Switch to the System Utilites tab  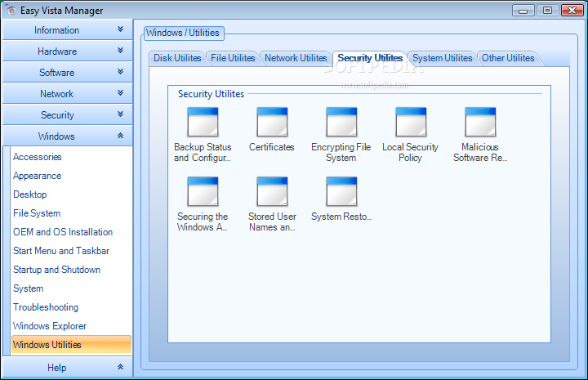[x=442, y=58]
